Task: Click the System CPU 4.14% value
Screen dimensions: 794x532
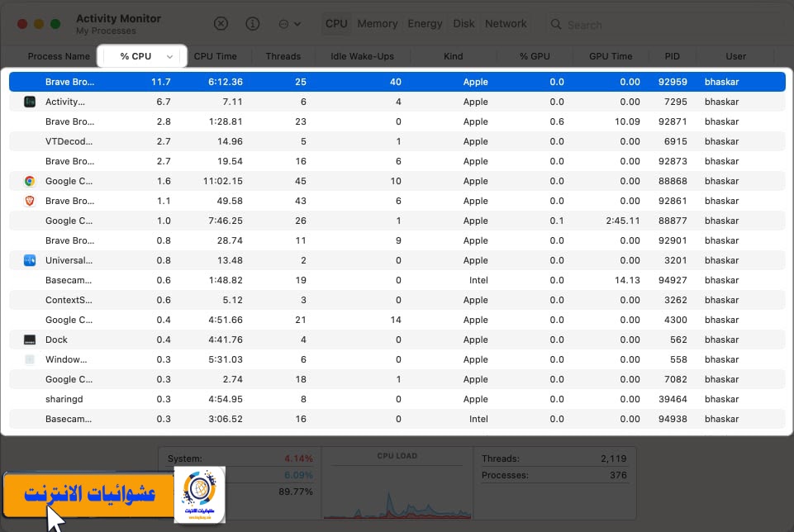Action: click(298, 458)
